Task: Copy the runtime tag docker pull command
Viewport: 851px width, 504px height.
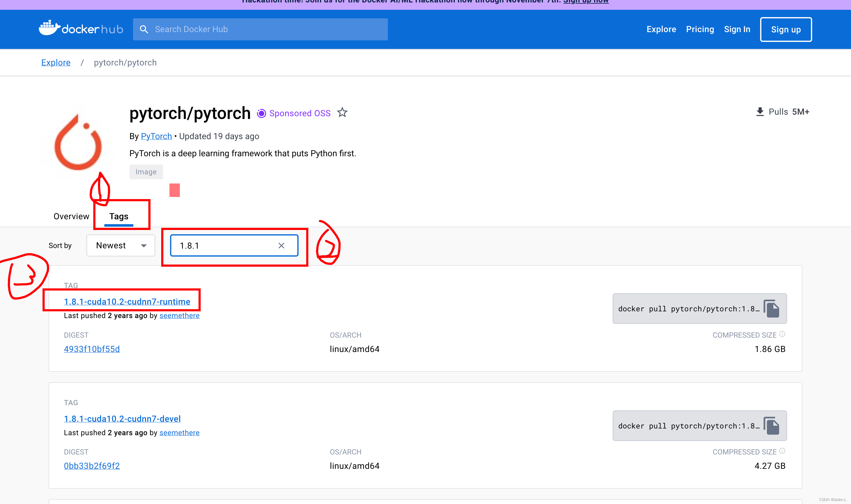Action: [x=771, y=309]
